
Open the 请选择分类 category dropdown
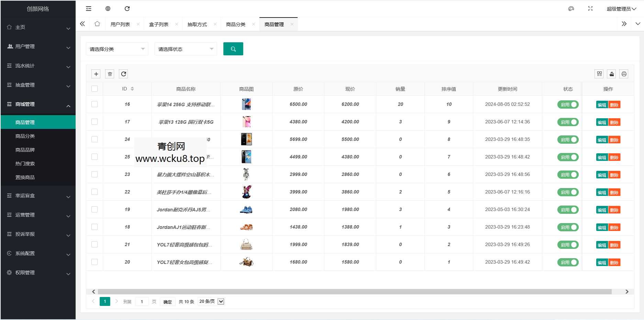click(117, 49)
